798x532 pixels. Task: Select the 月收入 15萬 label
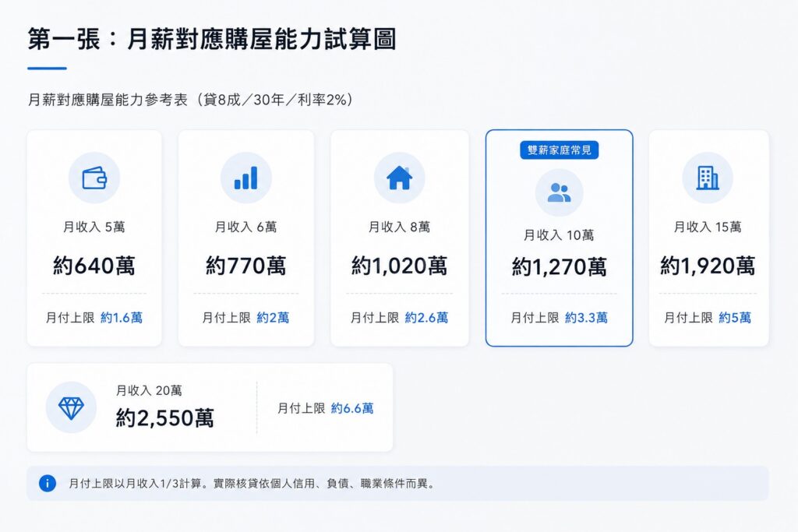click(x=708, y=227)
